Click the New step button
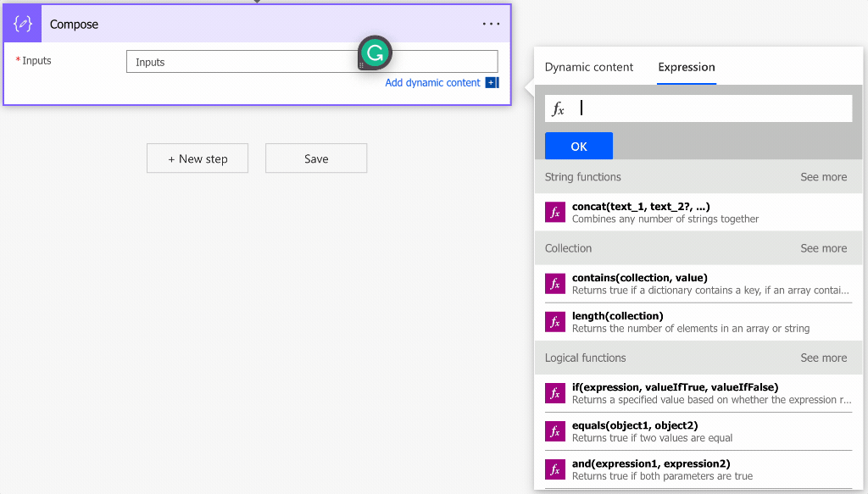 click(198, 158)
